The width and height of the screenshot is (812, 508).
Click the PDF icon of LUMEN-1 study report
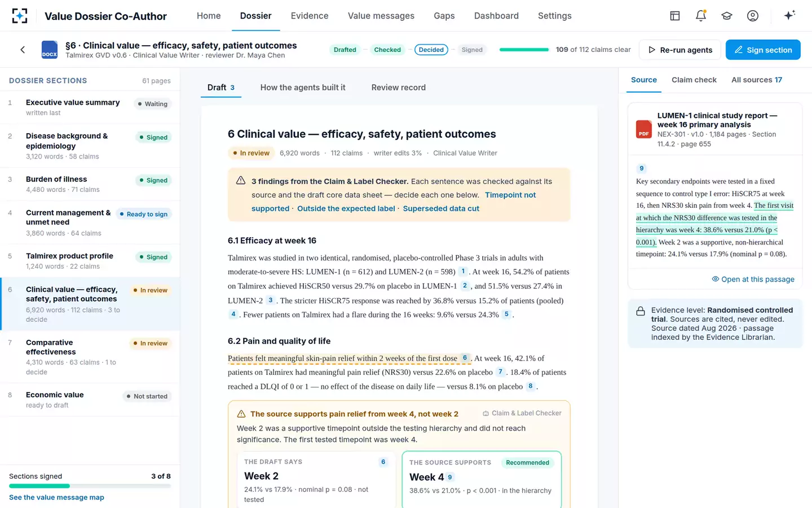point(644,129)
